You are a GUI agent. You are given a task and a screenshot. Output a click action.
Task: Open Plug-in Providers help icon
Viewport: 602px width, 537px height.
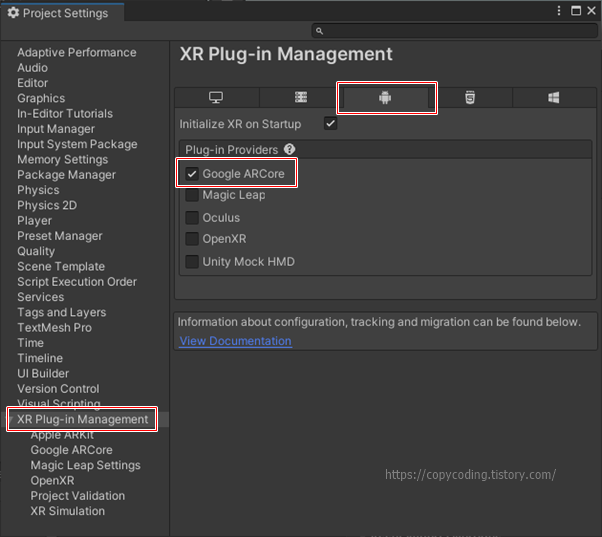pyautogui.click(x=289, y=149)
